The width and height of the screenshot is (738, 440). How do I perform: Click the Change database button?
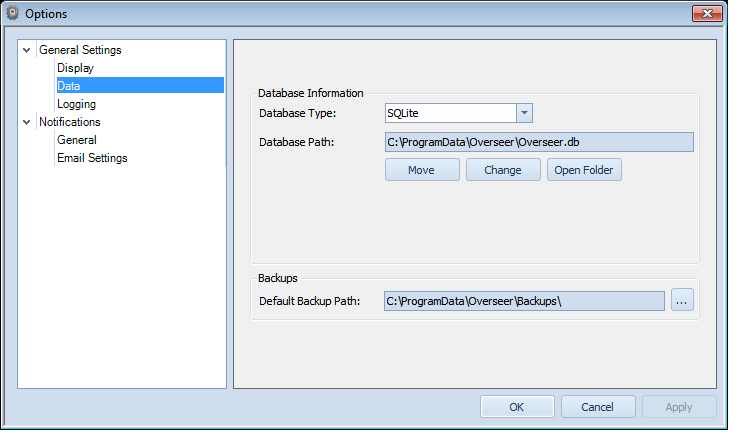[503, 170]
